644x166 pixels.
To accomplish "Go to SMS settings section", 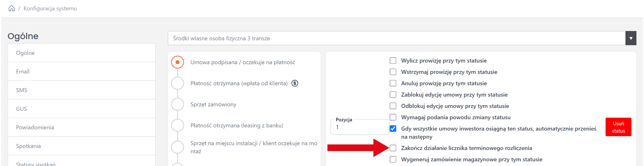I will 21,90.
